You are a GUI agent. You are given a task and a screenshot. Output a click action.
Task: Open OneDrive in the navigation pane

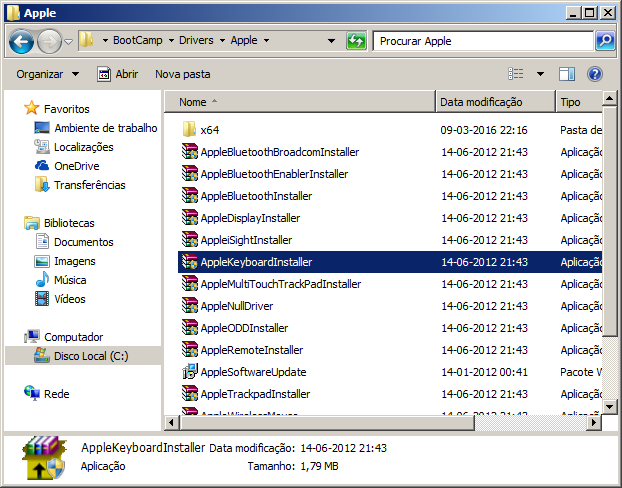(x=67, y=166)
